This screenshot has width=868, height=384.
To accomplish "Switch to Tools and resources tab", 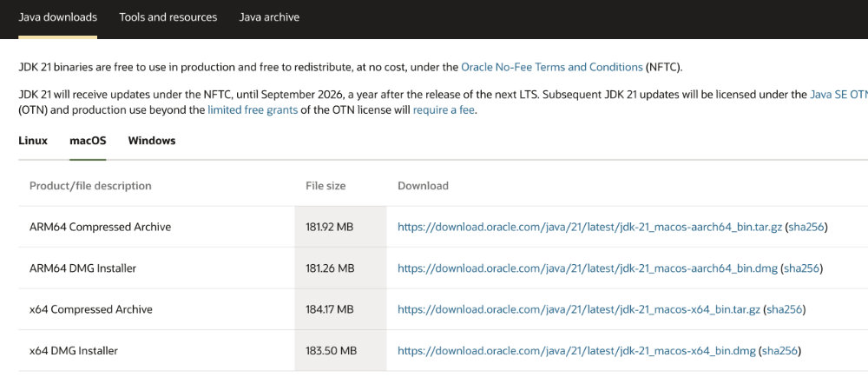I will [168, 17].
